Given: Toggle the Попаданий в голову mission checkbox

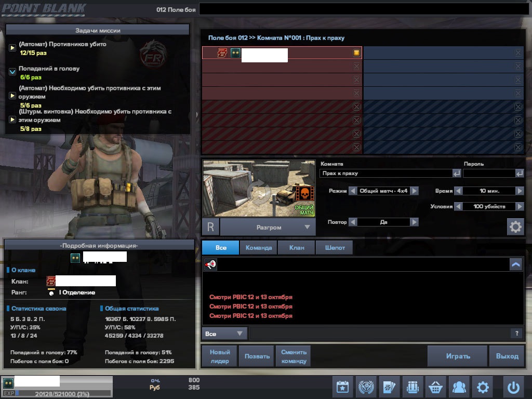Looking at the screenshot, I should 12,72.
